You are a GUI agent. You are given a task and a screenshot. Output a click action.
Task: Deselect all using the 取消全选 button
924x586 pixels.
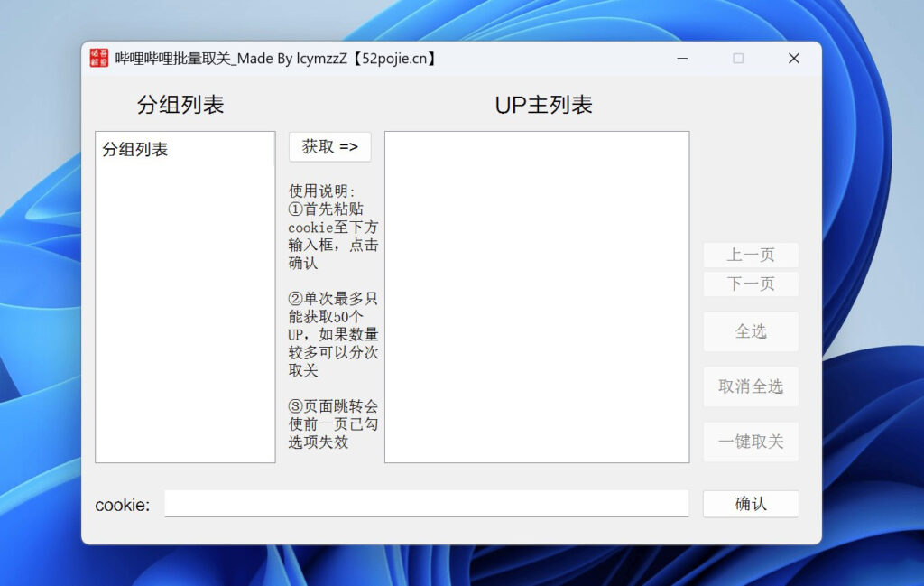[751, 386]
